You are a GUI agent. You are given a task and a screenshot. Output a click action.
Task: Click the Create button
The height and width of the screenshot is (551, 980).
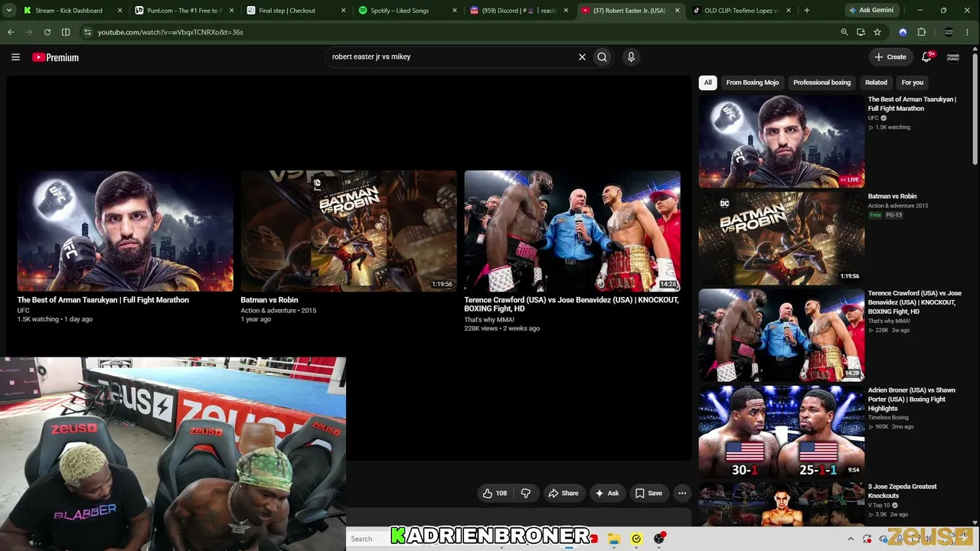[x=890, y=57]
